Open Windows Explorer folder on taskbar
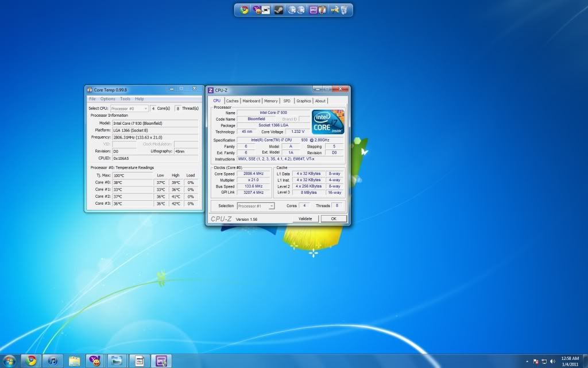 click(74, 361)
